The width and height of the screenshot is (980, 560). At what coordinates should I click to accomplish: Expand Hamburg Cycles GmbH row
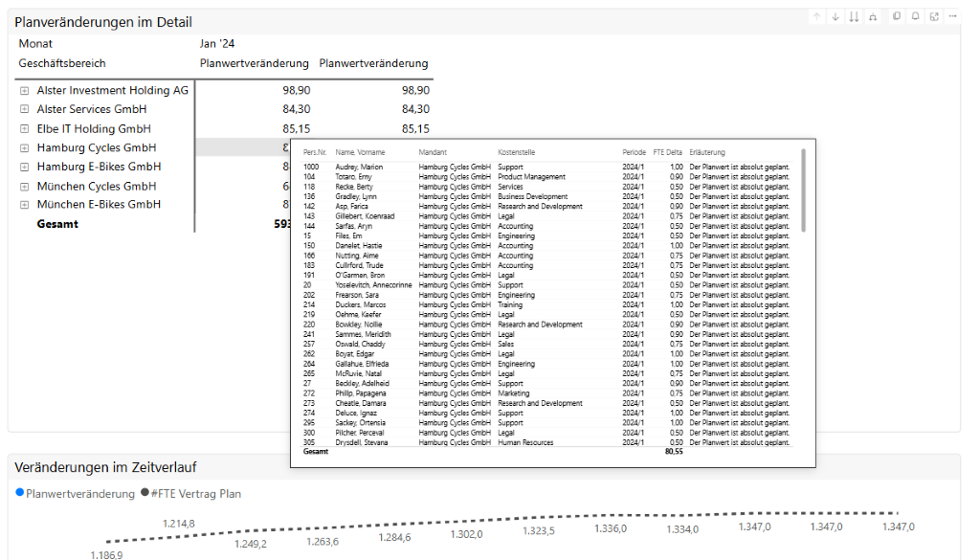(x=24, y=148)
